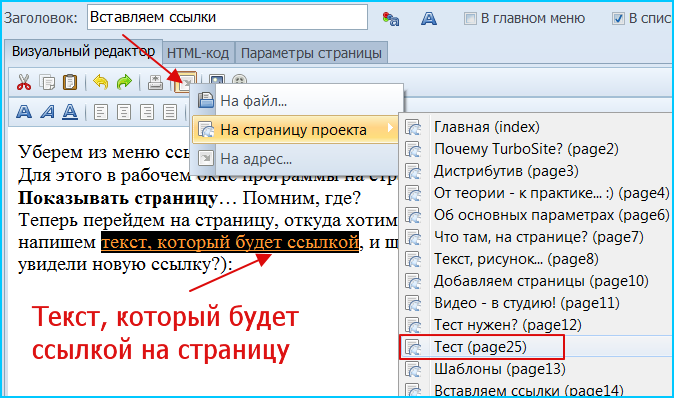Image resolution: width=674 pixels, height=398 pixels.
Task: Redo with the green arrow icon
Action: [x=124, y=82]
